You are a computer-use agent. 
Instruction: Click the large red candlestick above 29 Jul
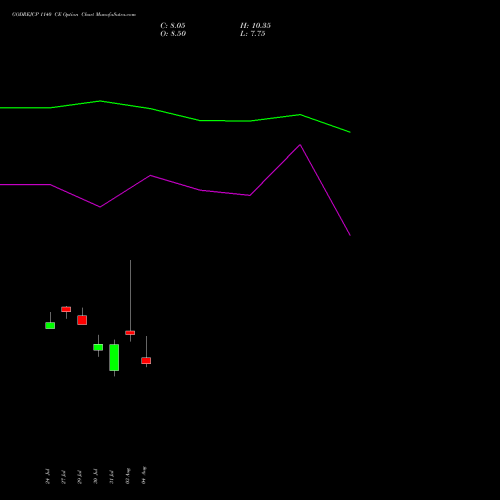[x=82, y=320]
